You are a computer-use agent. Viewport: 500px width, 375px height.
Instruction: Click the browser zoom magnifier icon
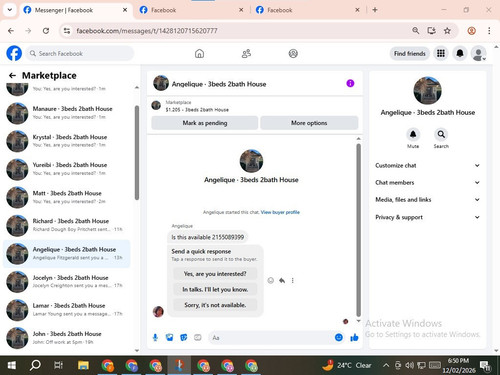416,31
